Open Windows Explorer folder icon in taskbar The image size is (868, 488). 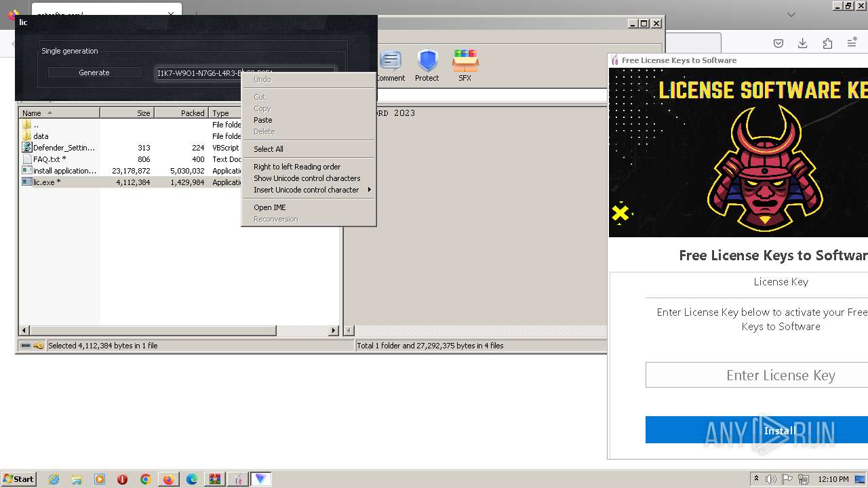(77, 479)
